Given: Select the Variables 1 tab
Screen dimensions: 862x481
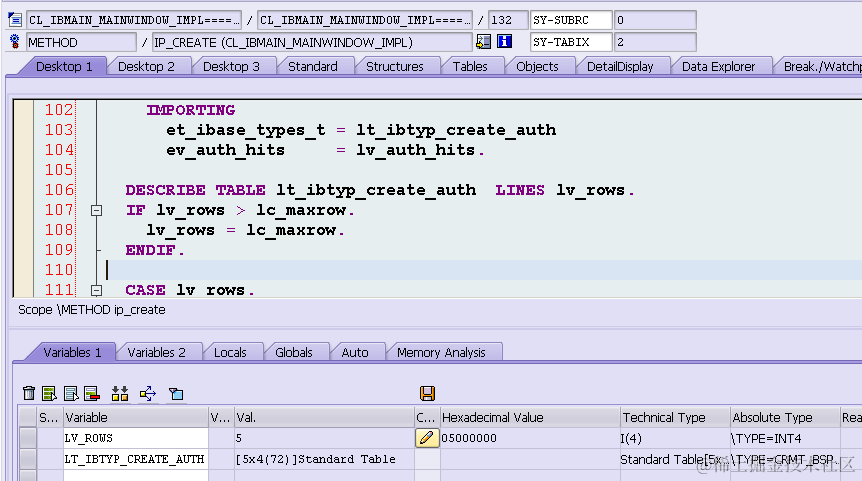Looking at the screenshot, I should [72, 352].
